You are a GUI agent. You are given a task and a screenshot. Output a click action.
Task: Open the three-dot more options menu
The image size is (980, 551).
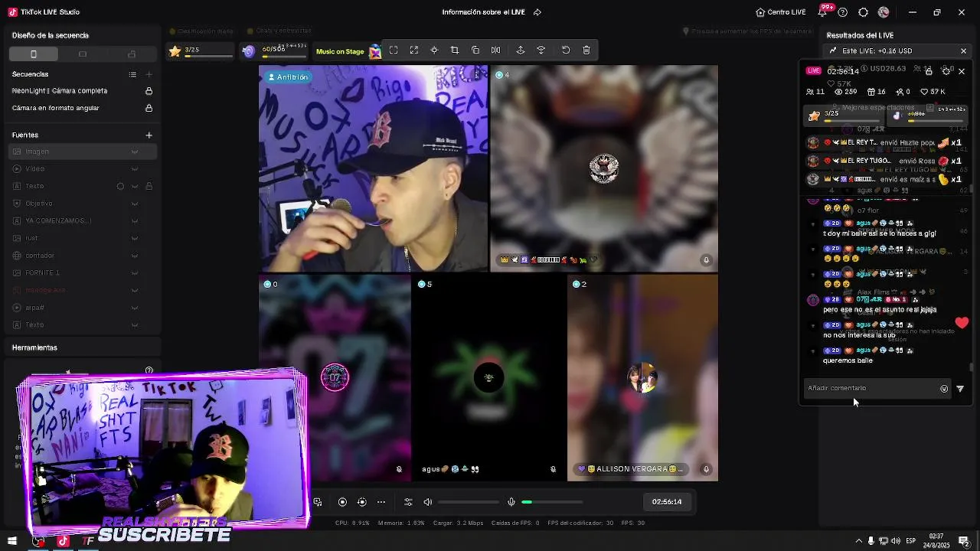[x=381, y=502]
